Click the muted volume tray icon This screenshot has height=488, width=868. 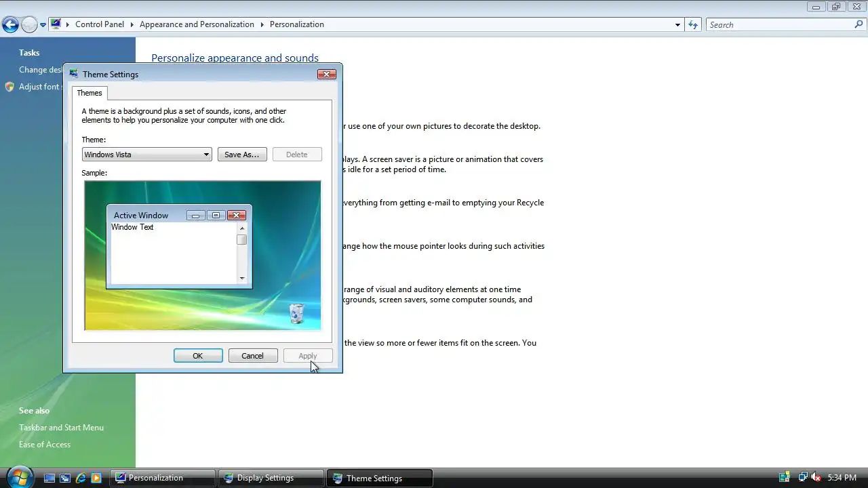pos(816,478)
